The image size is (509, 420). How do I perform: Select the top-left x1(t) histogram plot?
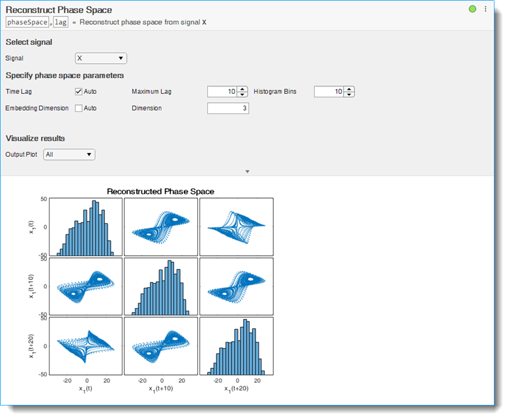85,227
